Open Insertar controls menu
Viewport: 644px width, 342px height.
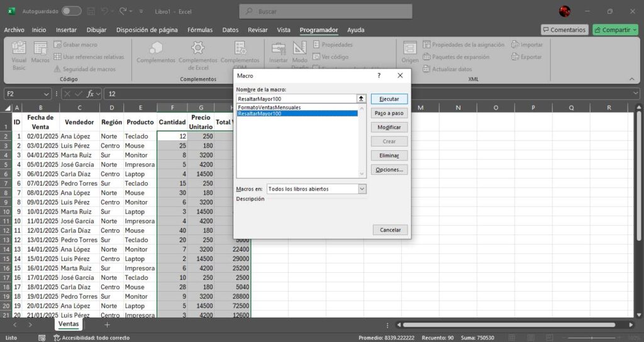coord(279,53)
